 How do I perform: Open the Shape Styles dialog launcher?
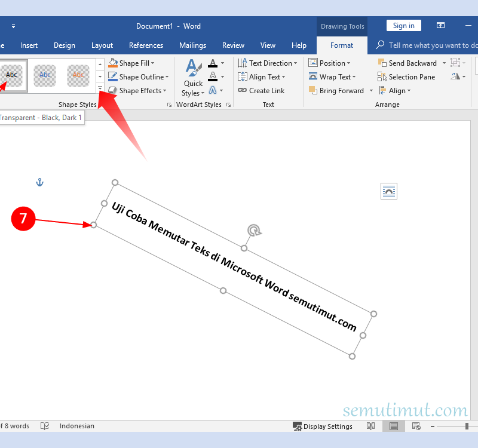point(169,105)
